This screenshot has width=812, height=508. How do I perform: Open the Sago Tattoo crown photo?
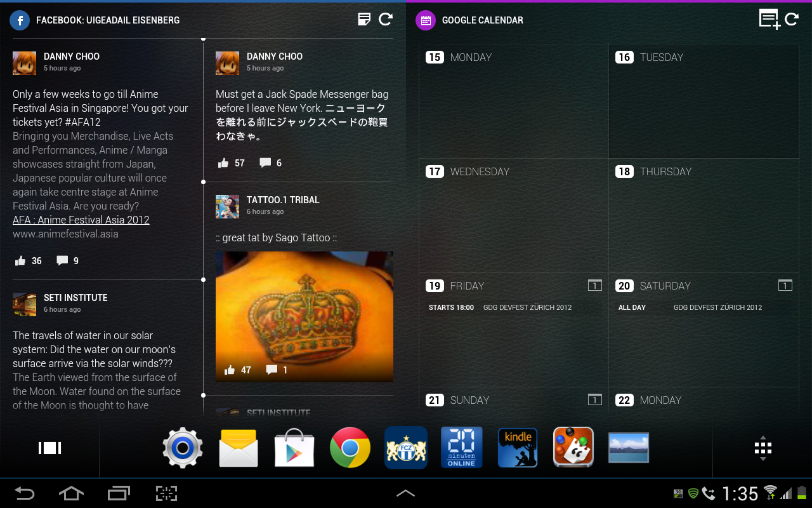tap(304, 317)
